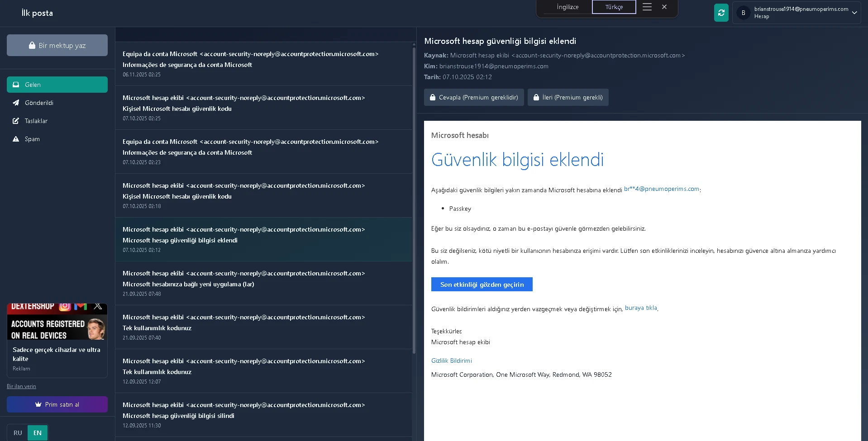Compose with Bir mektup yaz button
The height and width of the screenshot is (441, 868).
57,45
